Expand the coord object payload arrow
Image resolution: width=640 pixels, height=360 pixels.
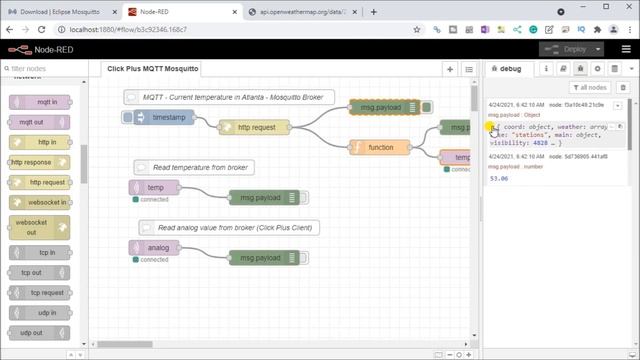click(x=493, y=127)
